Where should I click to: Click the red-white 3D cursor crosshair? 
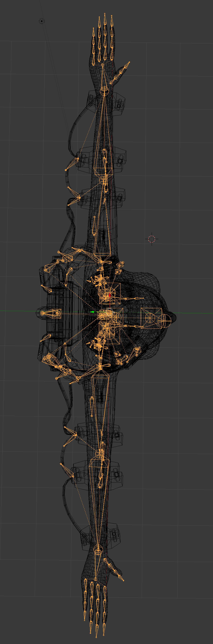coord(152,239)
